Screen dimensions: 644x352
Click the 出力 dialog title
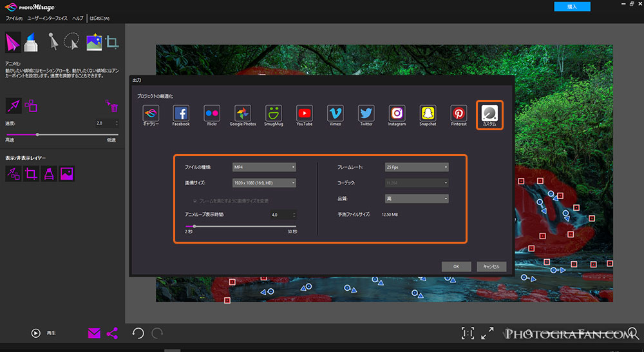(137, 80)
